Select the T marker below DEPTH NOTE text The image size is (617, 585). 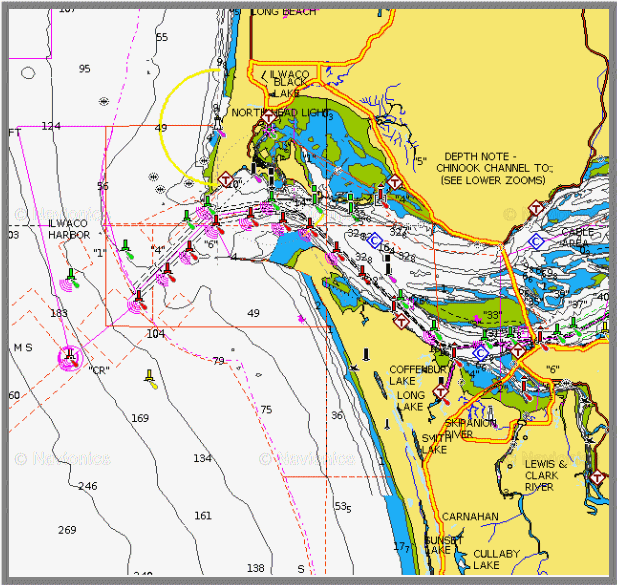(x=536, y=208)
